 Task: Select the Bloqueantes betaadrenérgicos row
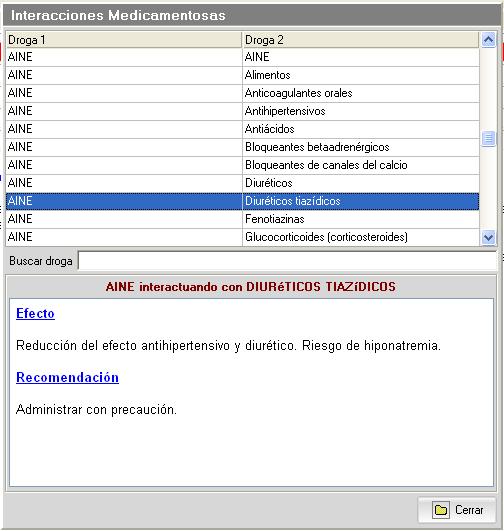tap(243, 147)
